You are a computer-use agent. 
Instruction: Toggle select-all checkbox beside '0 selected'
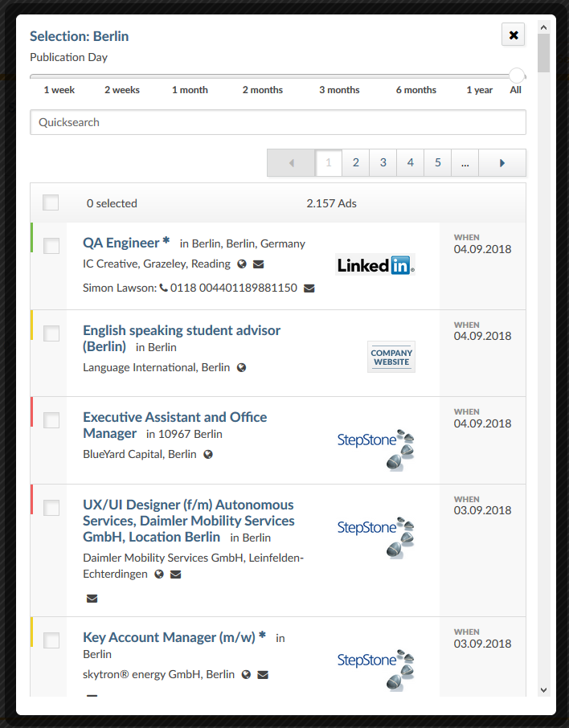[x=51, y=202]
